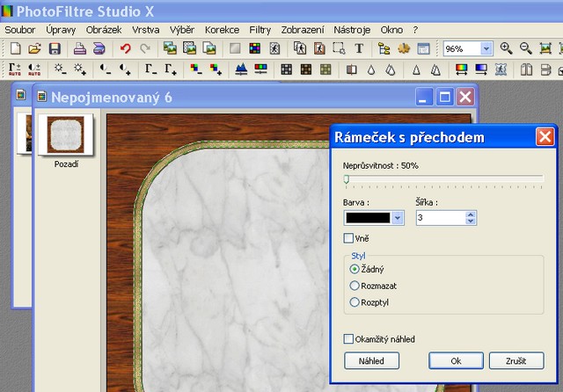Open the Úpravy menu
The width and height of the screenshot is (563, 392).
tap(61, 30)
